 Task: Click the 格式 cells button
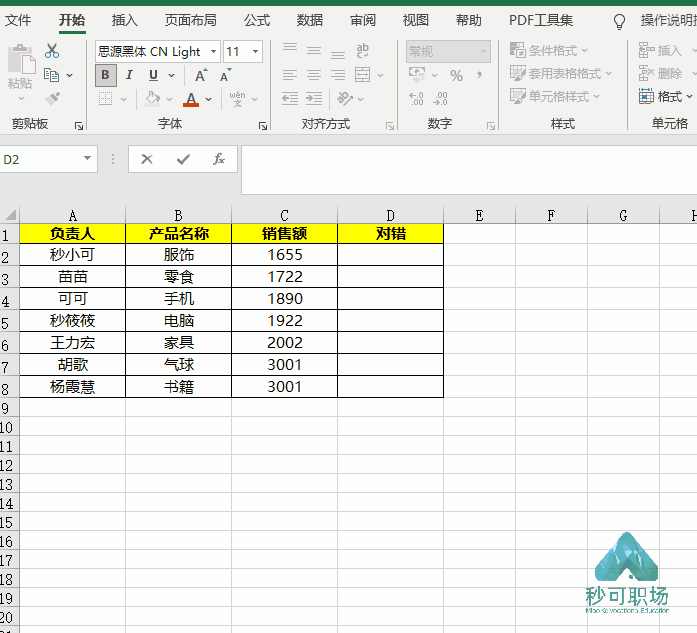tap(665, 96)
